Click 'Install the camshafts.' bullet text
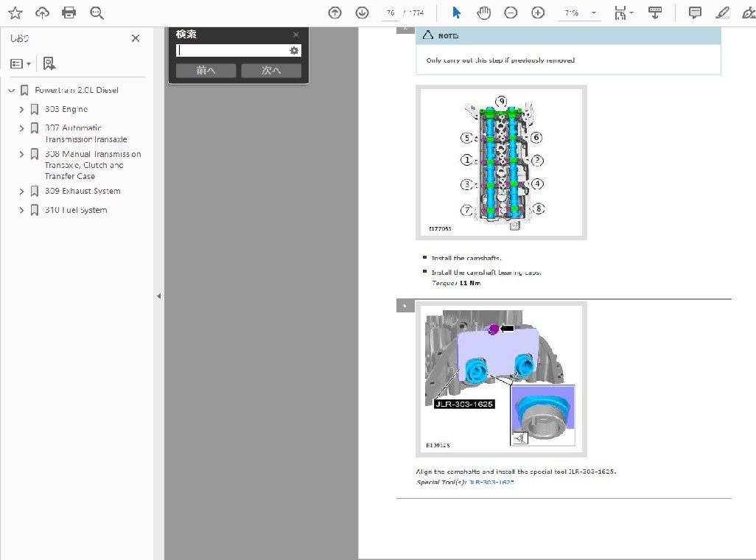Screen dimensions: 756x560 (x=466, y=258)
